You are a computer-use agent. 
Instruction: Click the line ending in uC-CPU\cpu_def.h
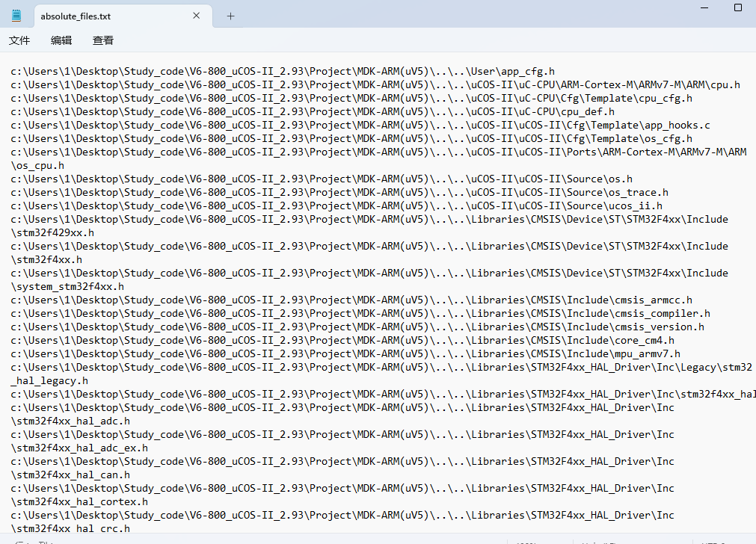click(313, 112)
